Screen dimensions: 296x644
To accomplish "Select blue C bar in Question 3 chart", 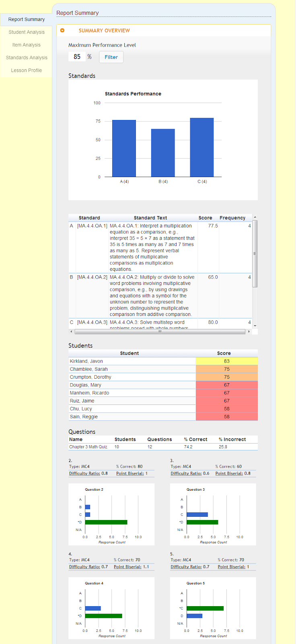I will point(197,514).
